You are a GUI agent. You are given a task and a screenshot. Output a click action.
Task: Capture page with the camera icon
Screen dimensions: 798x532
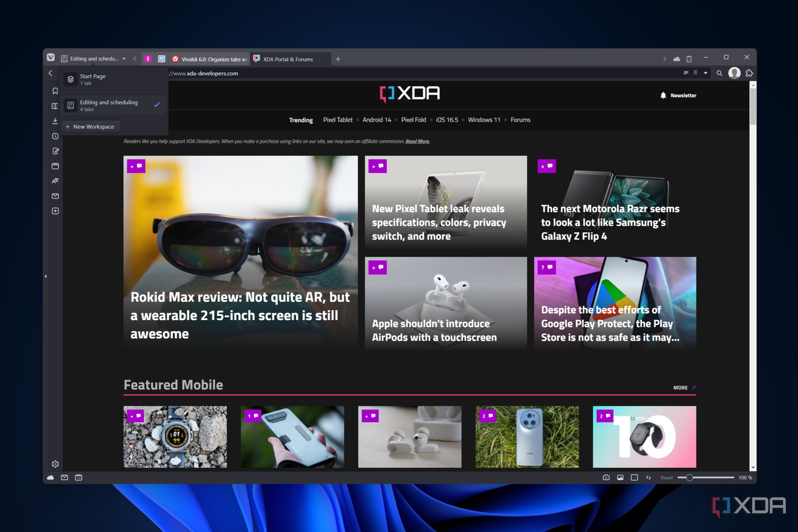tap(606, 477)
